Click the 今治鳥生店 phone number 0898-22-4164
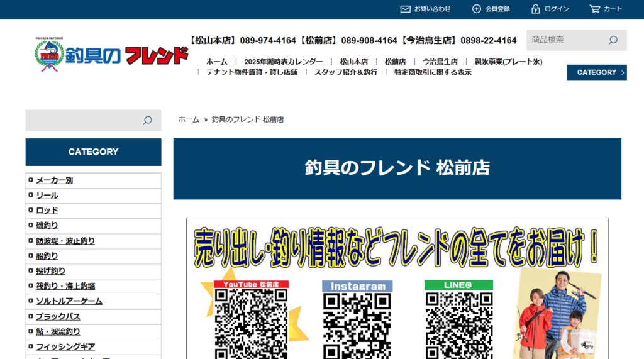This screenshot has height=359, width=644. click(x=488, y=41)
